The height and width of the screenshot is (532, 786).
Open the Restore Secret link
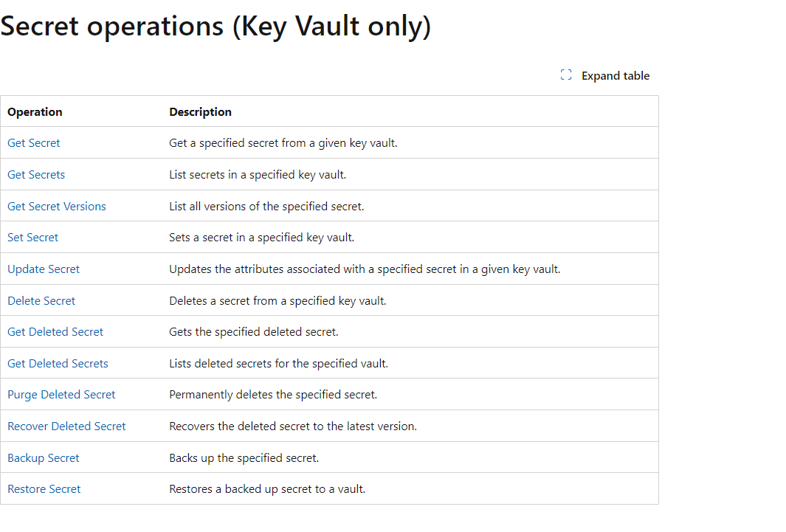[44, 488]
